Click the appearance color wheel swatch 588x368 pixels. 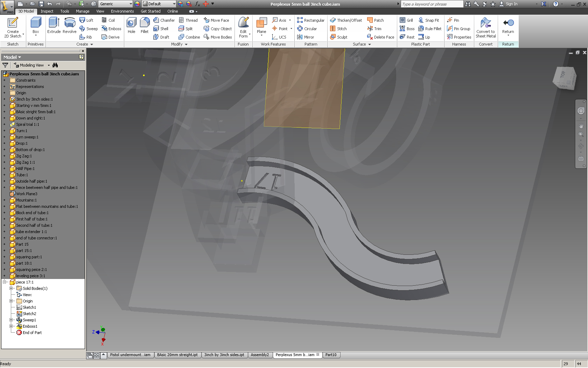(x=137, y=4)
